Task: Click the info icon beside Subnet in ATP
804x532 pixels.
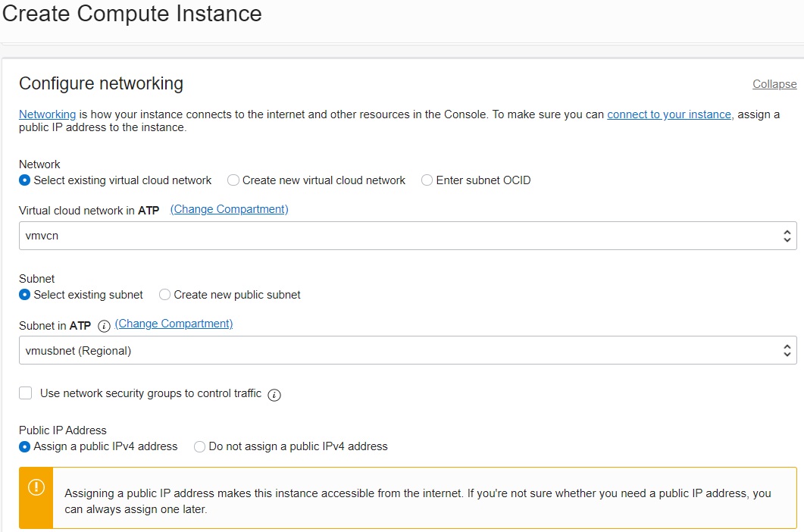Action: (x=104, y=326)
